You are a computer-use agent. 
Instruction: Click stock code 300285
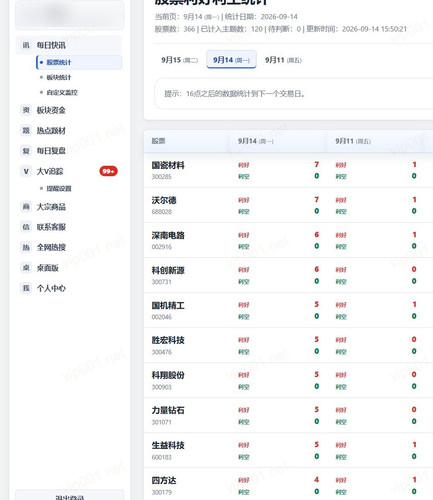click(x=162, y=177)
